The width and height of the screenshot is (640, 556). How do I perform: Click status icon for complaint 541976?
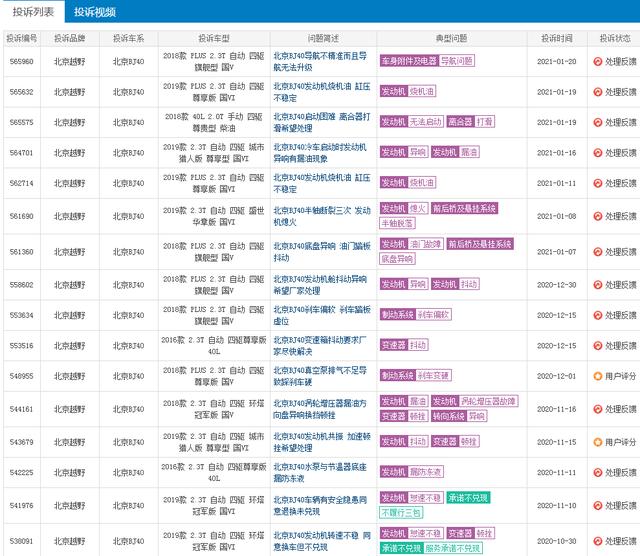click(x=598, y=505)
